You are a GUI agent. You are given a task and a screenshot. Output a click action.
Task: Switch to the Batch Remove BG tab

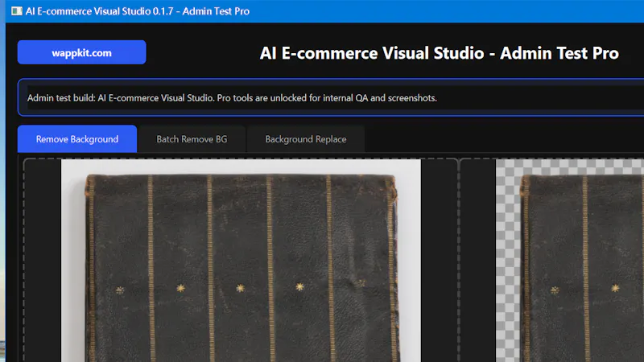tap(192, 139)
